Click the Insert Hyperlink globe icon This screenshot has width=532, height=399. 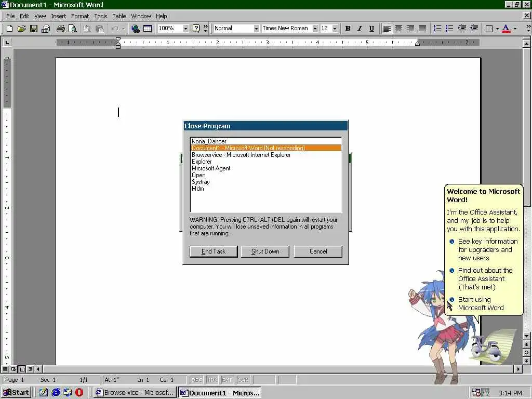point(136,29)
